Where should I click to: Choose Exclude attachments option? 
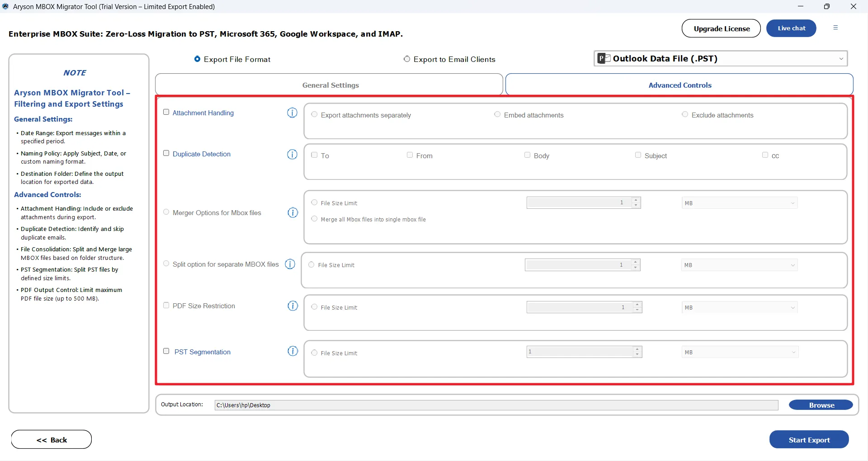[685, 114]
